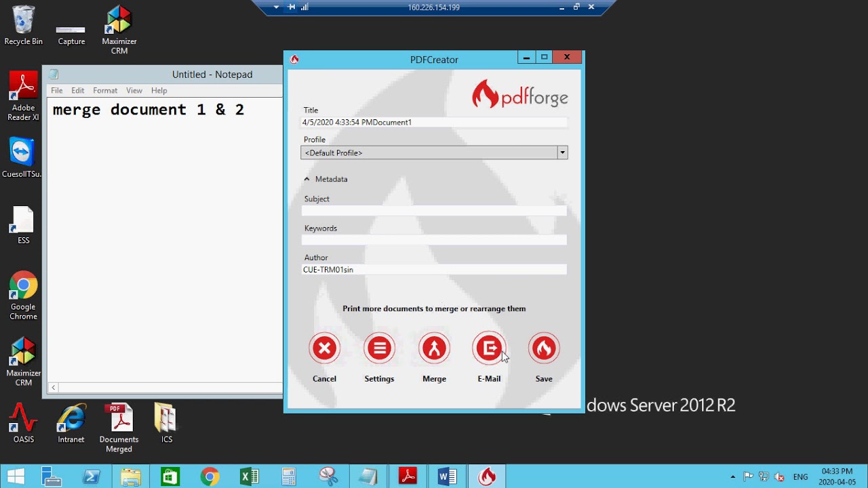The width and height of the screenshot is (868, 488).
Task: Click the Merge icon button
Action: 434,348
